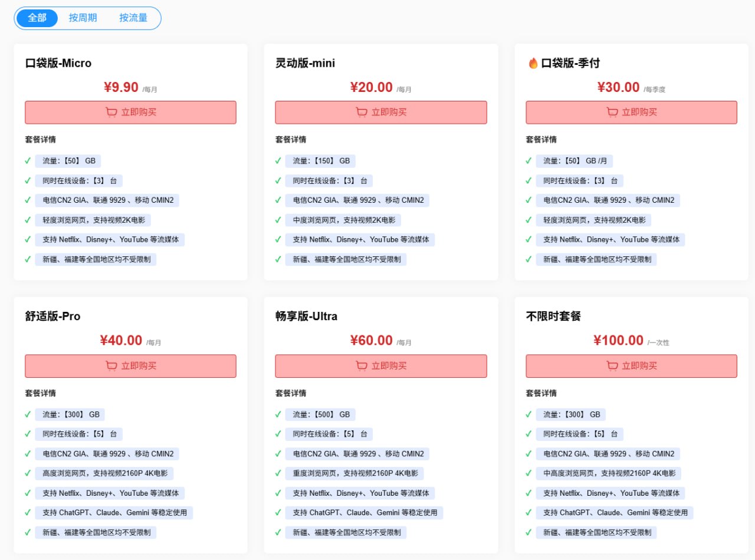
Task: Click the ¥60.00 price
Action: [371, 341]
